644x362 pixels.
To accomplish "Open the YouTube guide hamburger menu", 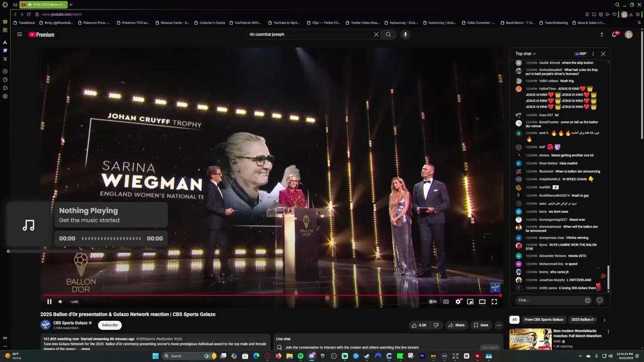I will (x=19, y=34).
